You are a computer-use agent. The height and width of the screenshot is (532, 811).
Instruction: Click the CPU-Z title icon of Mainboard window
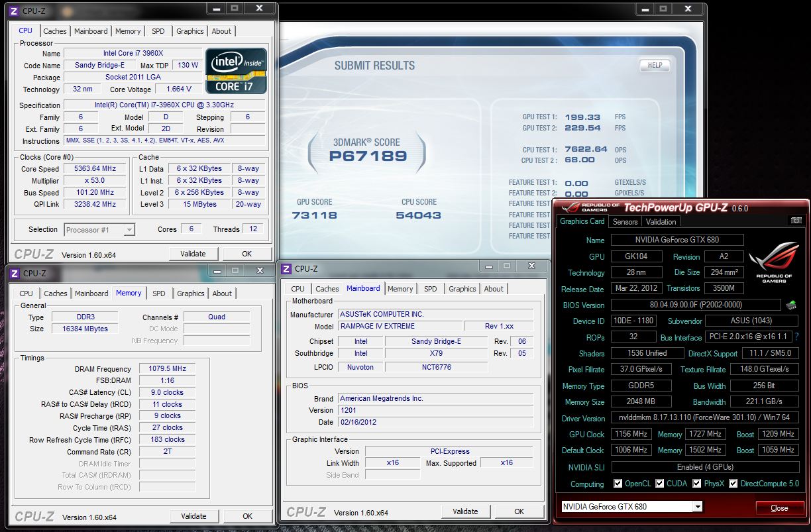click(x=286, y=268)
